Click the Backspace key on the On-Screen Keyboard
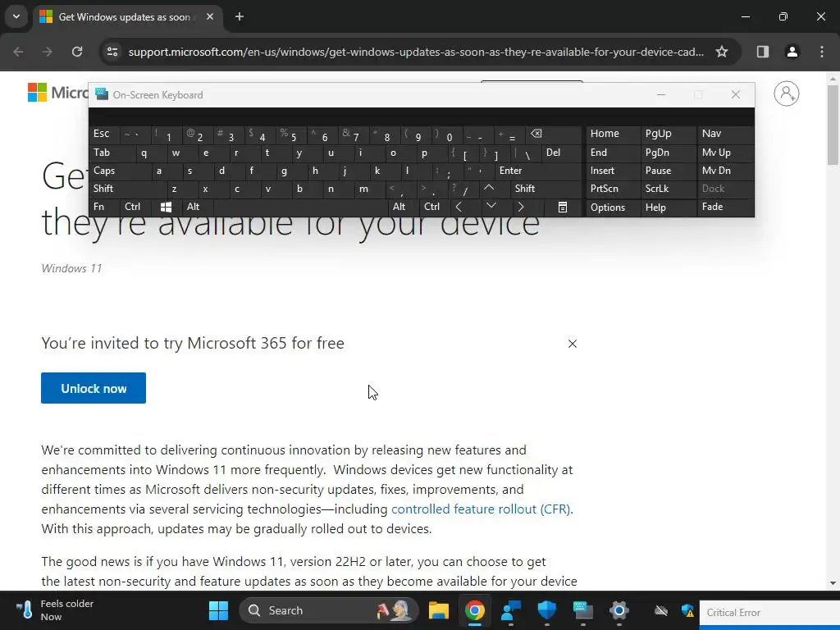The image size is (840, 630). click(536, 134)
